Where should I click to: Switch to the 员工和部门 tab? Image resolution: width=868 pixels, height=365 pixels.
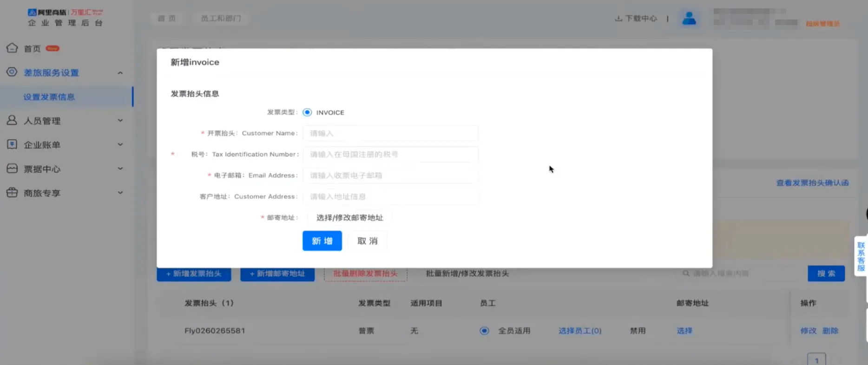click(x=221, y=19)
